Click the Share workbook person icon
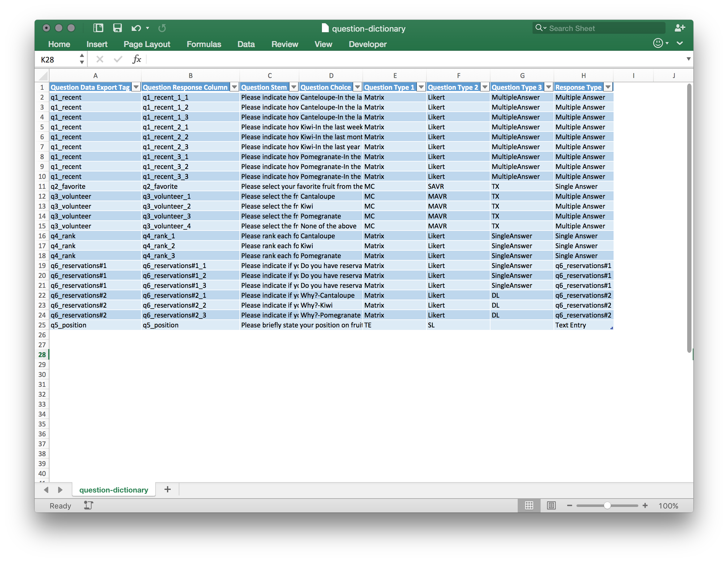The width and height of the screenshot is (728, 562). tap(680, 28)
